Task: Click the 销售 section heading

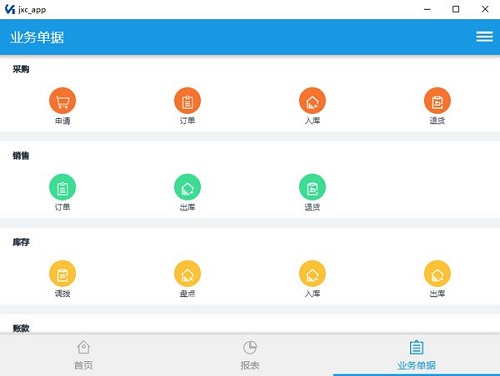Action: tap(21, 156)
